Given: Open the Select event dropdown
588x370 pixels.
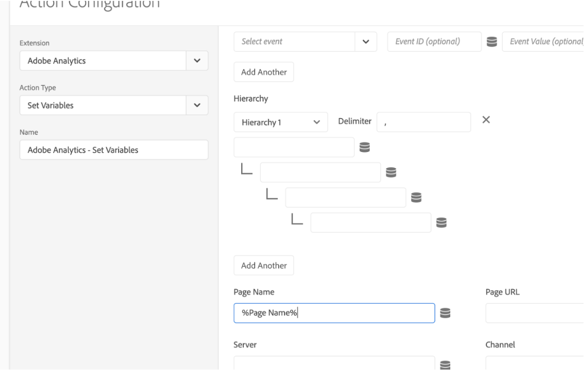Looking at the screenshot, I should coord(366,42).
